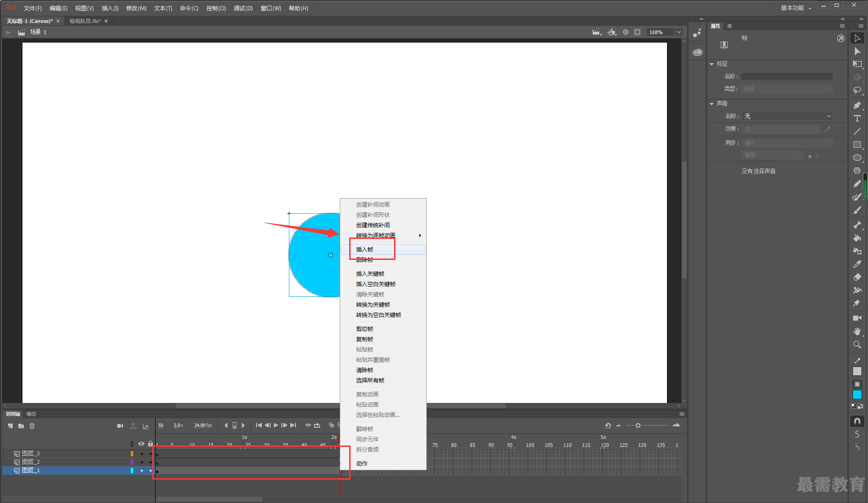The height and width of the screenshot is (503, 868).
Task: Select the Line tool
Action: point(857,131)
